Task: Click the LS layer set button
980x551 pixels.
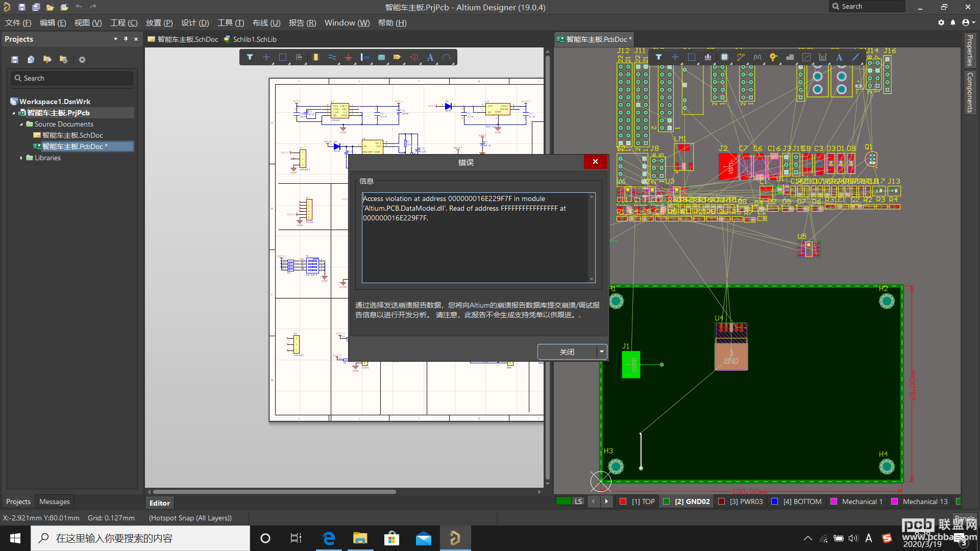Action: tap(578, 502)
